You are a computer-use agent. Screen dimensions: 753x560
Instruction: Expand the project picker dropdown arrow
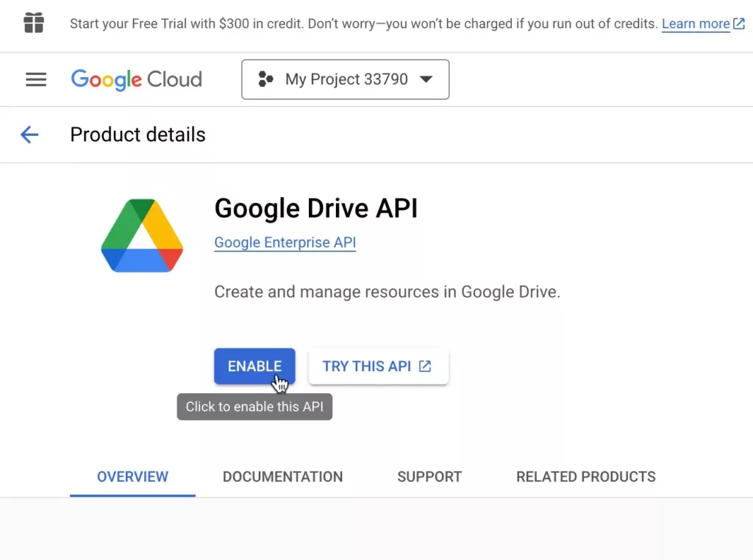[x=426, y=79]
